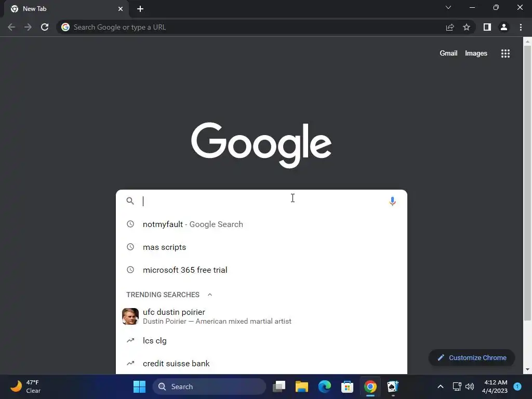
Task: Click the browser back arrow
Action: click(x=11, y=27)
